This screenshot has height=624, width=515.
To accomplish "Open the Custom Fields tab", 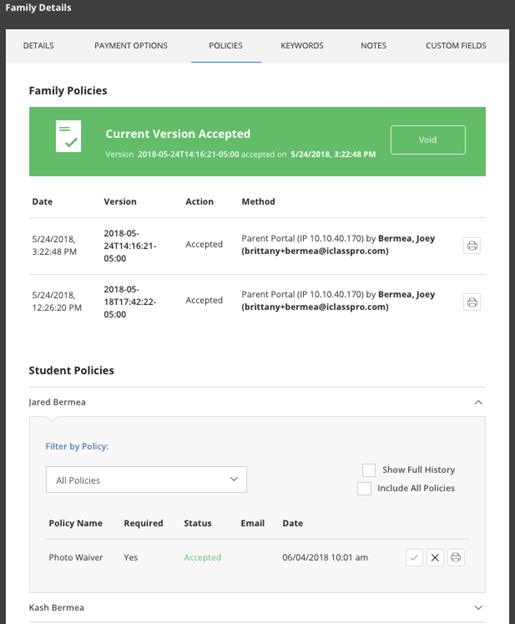I will click(456, 46).
